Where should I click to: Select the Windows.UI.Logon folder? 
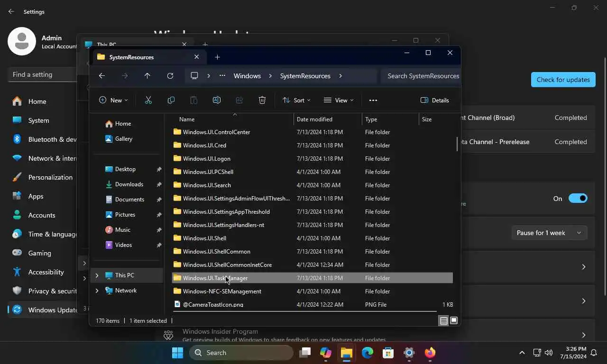312,159
